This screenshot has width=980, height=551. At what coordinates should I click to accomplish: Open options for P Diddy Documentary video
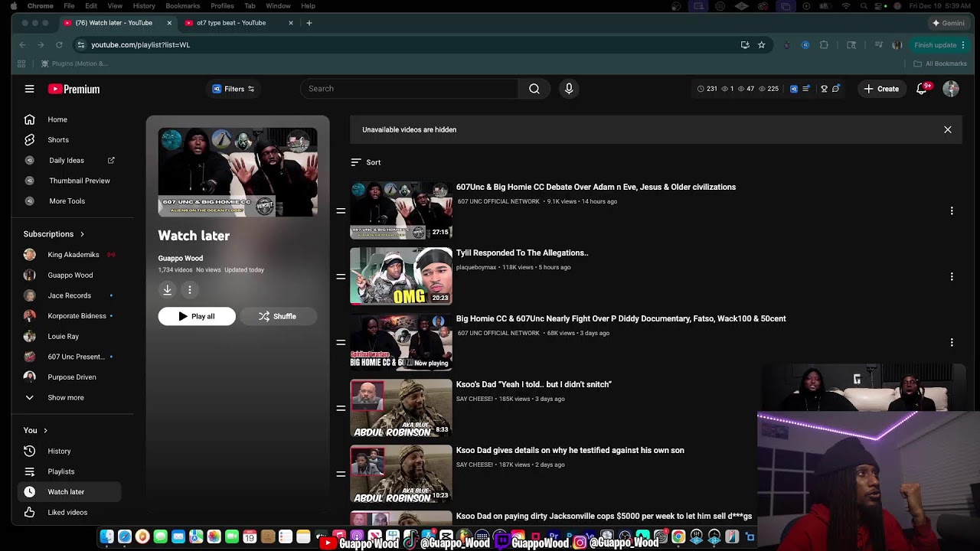tap(952, 342)
